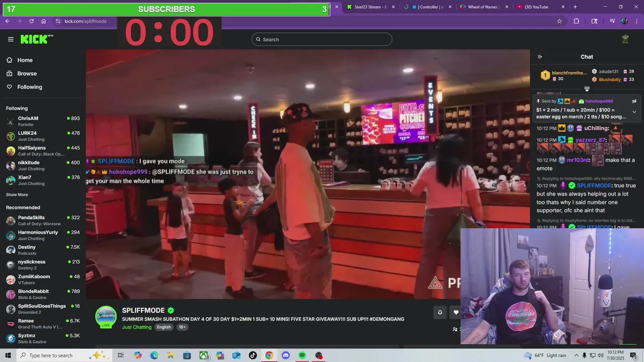Open Following in Kick sidebar

(x=30, y=87)
